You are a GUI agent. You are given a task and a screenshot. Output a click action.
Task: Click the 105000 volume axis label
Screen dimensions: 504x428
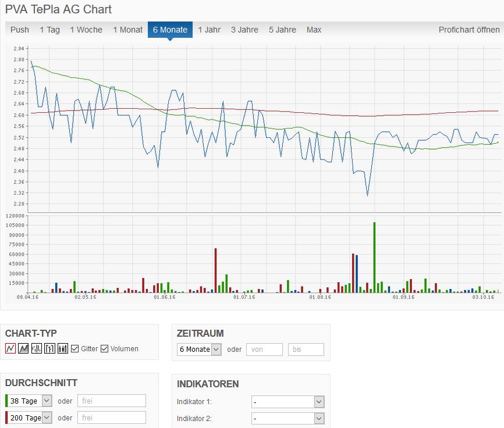pyautogui.click(x=15, y=226)
